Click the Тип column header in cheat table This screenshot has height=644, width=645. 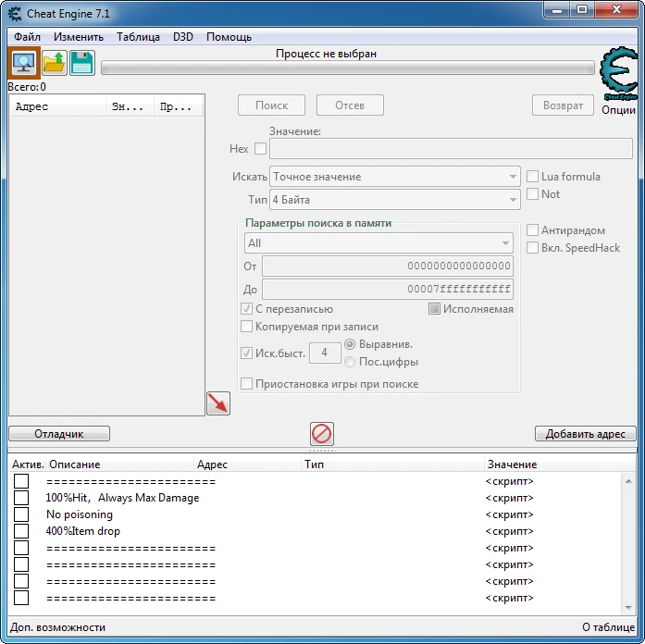coord(393,464)
